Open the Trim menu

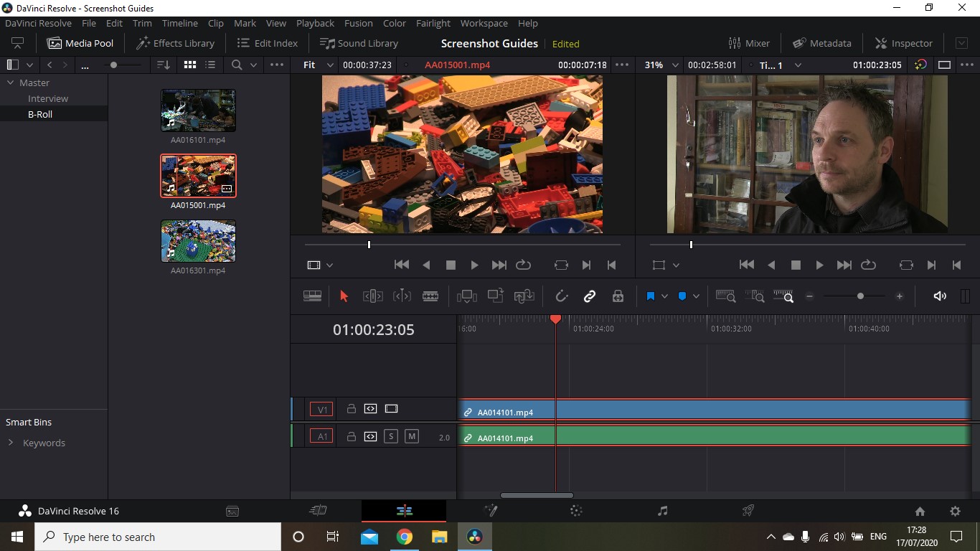(142, 23)
